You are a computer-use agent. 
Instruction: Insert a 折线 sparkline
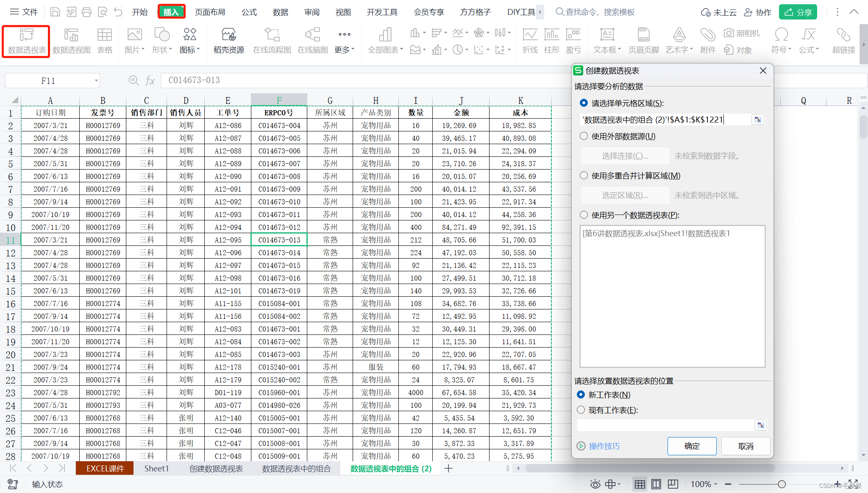pyautogui.click(x=530, y=41)
